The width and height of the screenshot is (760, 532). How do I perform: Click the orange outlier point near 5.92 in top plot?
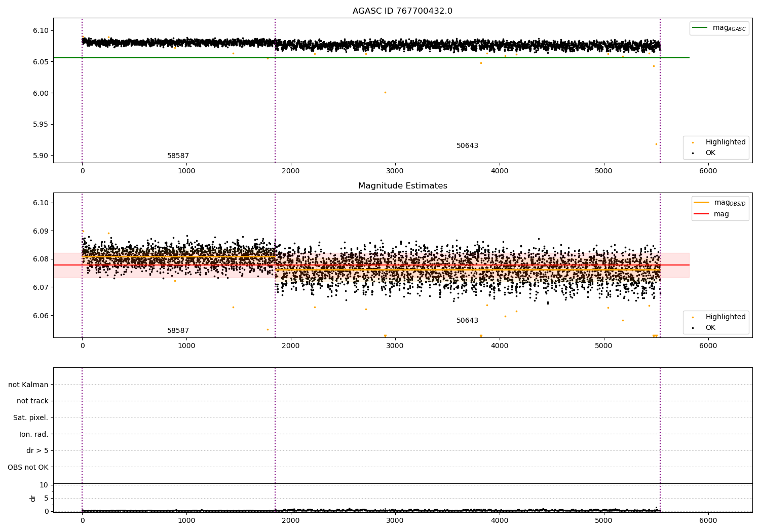(656, 144)
